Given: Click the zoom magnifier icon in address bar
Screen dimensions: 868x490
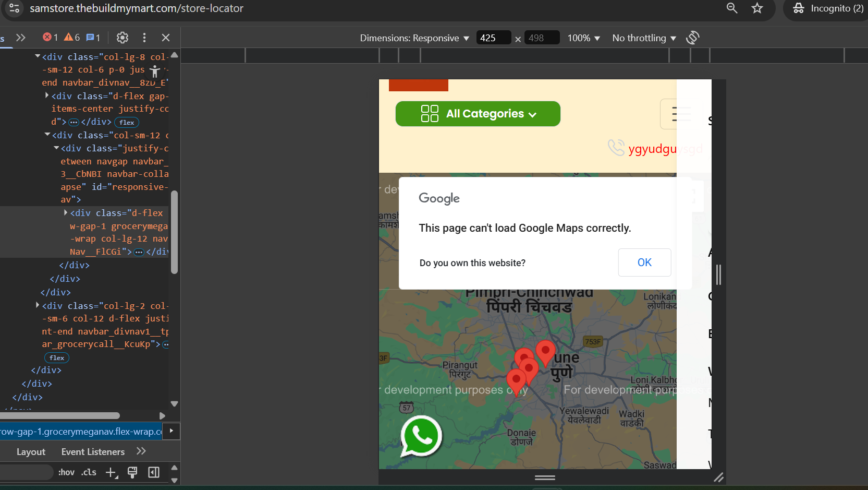Looking at the screenshot, I should tap(732, 8).
